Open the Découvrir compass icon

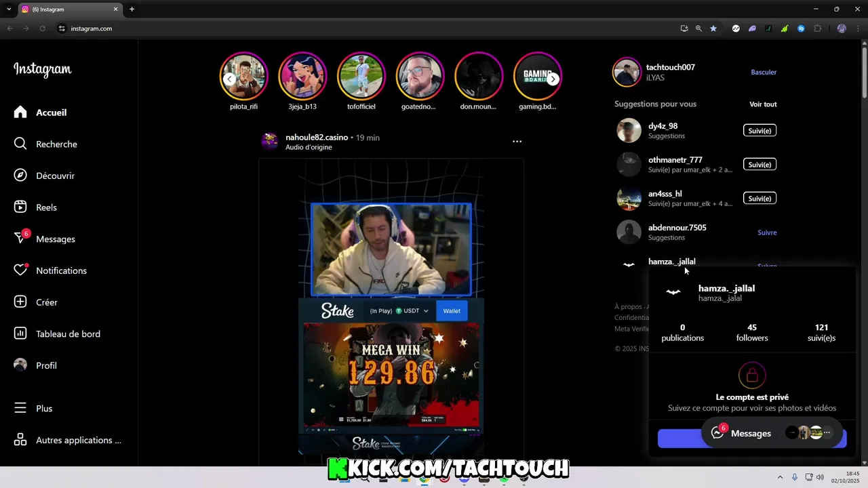[x=20, y=176]
